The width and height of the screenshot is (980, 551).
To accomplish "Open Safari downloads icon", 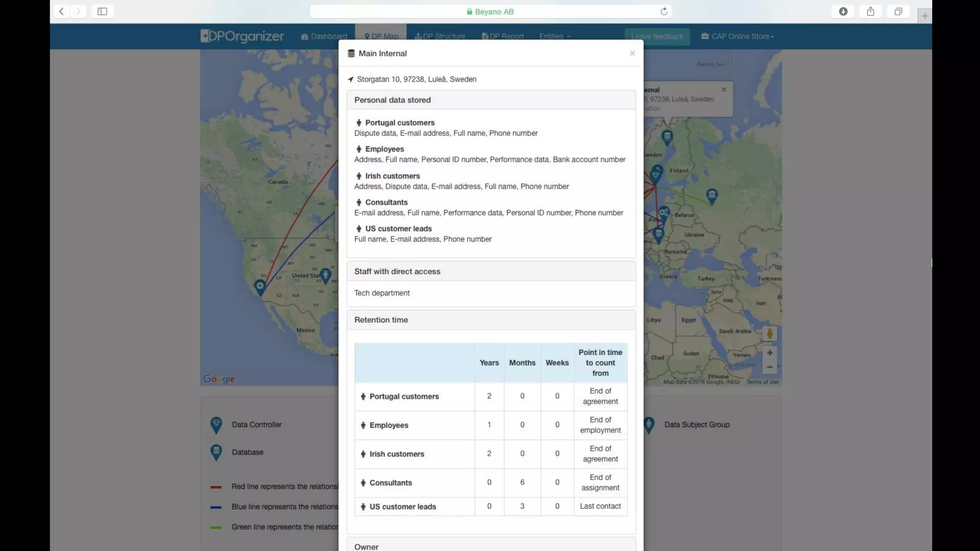I will [x=843, y=11].
